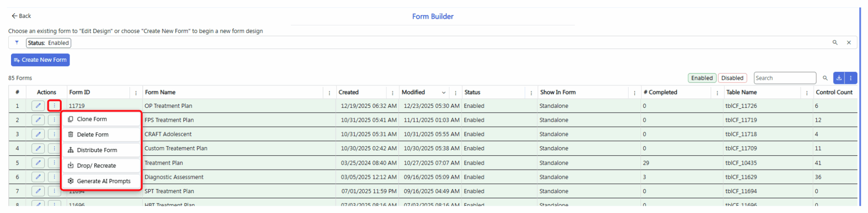Image resolution: width=868 pixels, height=213 pixels.
Task: Sort by the Control Count column header
Action: click(834, 92)
